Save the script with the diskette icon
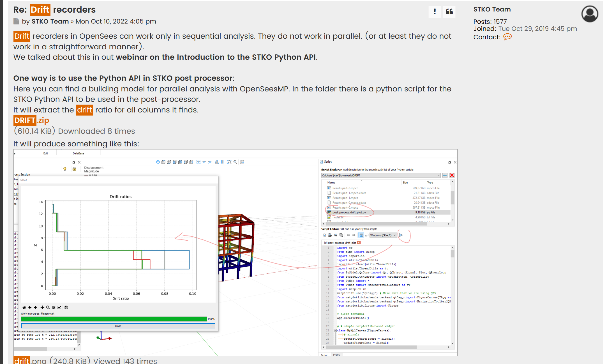This screenshot has width=607, height=364. (336, 235)
